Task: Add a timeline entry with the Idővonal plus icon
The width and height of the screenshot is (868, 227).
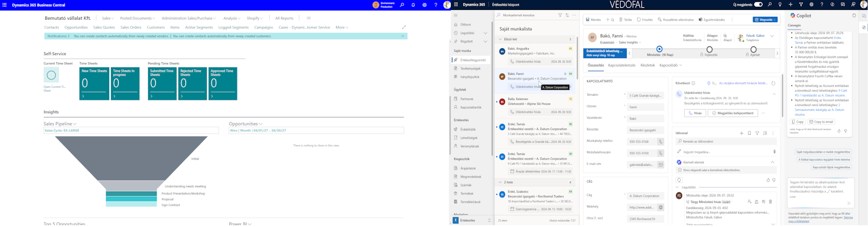Action: (742, 133)
